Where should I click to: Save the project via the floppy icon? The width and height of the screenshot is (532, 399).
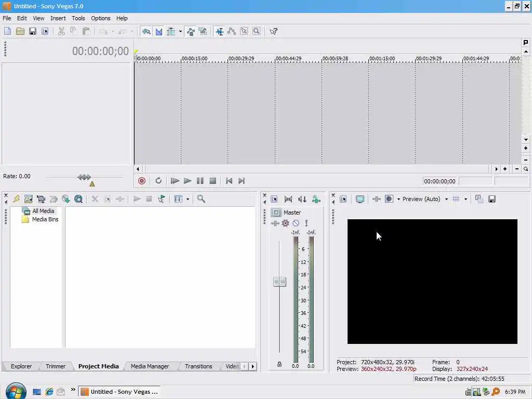(x=33, y=32)
